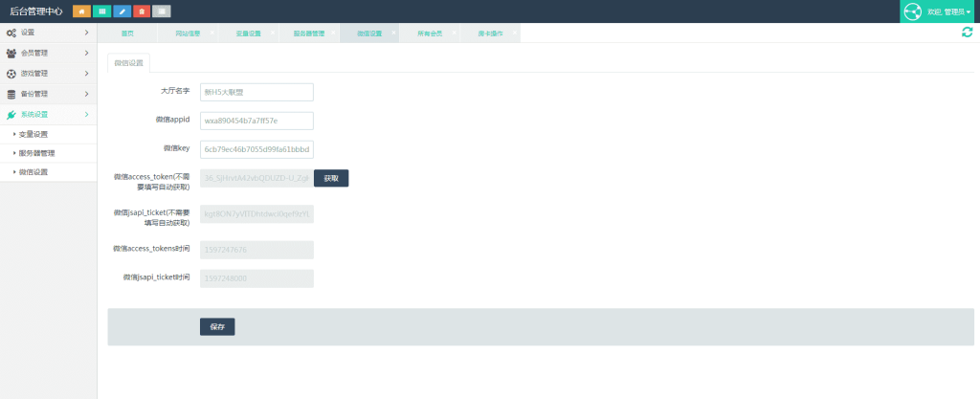980x399 pixels.
Task: Switch to the 所有会员 tab
Action: click(431, 33)
